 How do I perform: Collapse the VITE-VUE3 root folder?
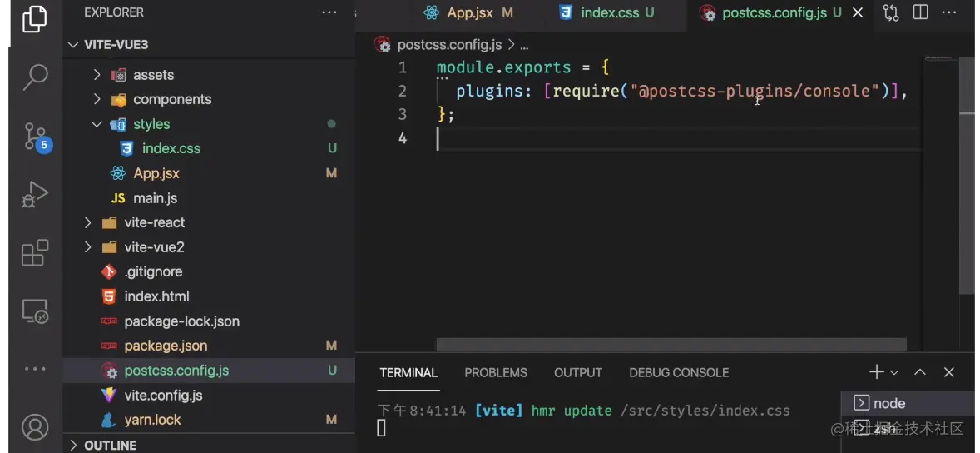click(73, 44)
